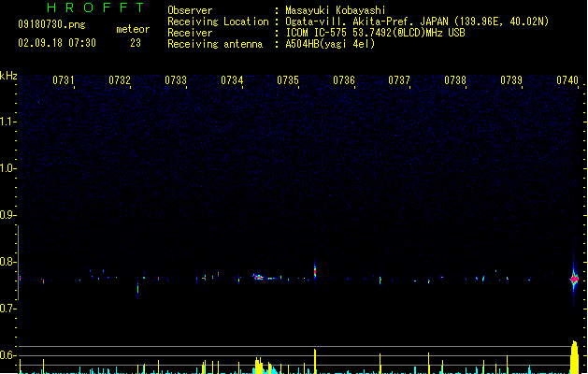Click the meteor count value 23
The width and height of the screenshot is (588, 374).
pos(136,43)
